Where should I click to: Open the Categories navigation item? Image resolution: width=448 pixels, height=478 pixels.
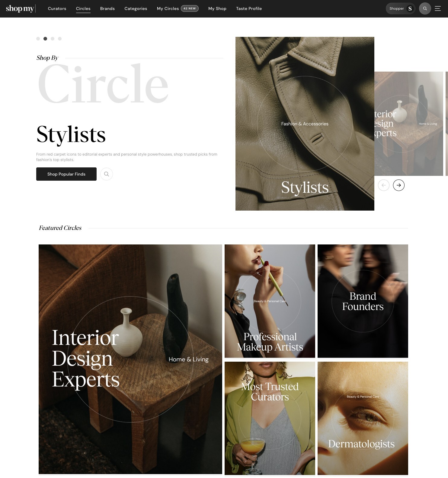tap(136, 8)
